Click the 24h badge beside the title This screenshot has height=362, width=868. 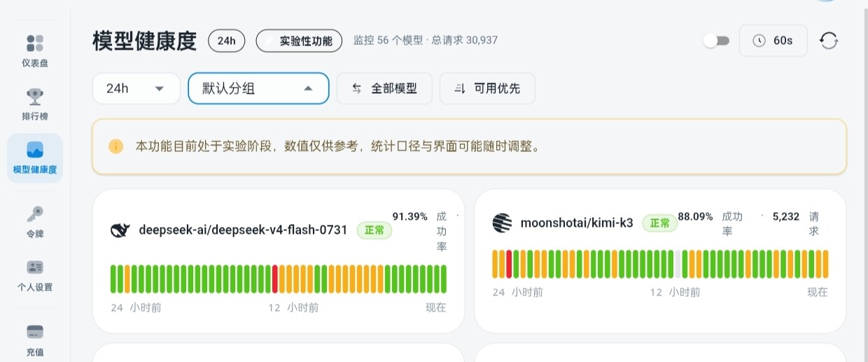click(226, 41)
